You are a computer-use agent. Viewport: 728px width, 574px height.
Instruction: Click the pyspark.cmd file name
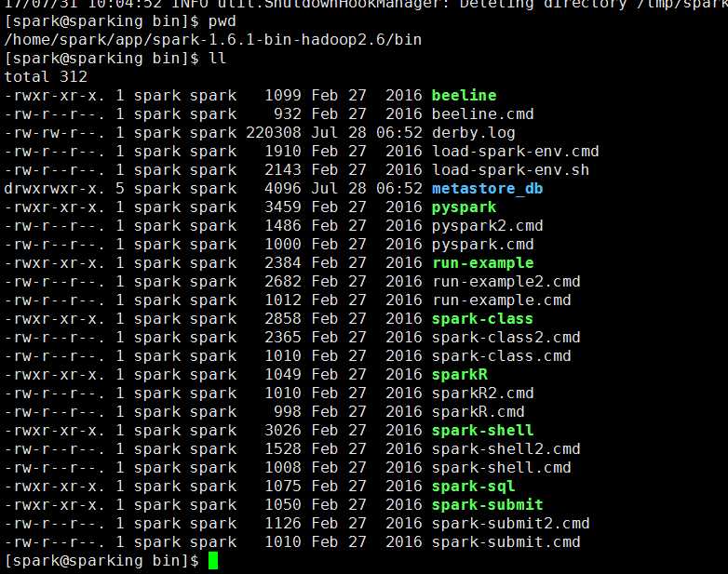click(482, 245)
